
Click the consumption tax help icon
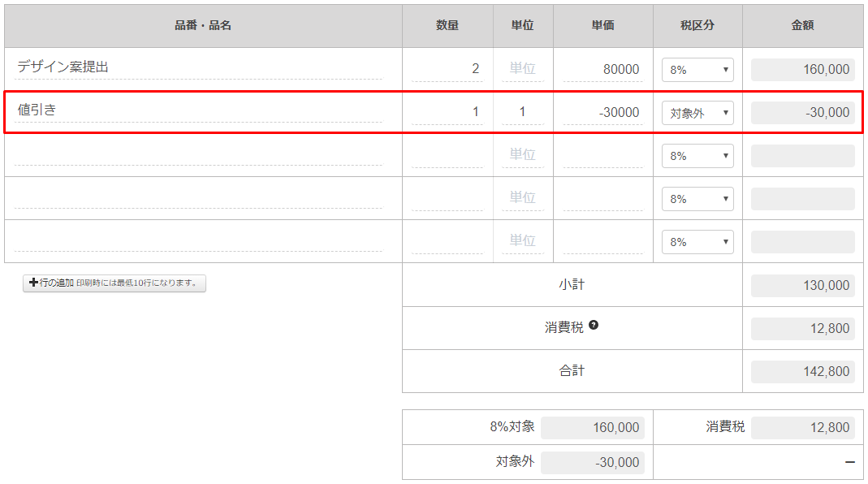(594, 326)
